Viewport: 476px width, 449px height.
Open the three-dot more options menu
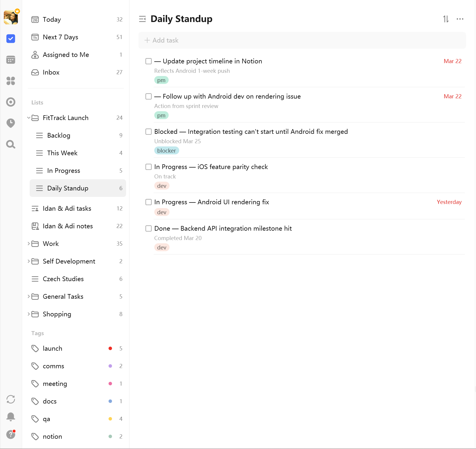pyautogui.click(x=460, y=19)
